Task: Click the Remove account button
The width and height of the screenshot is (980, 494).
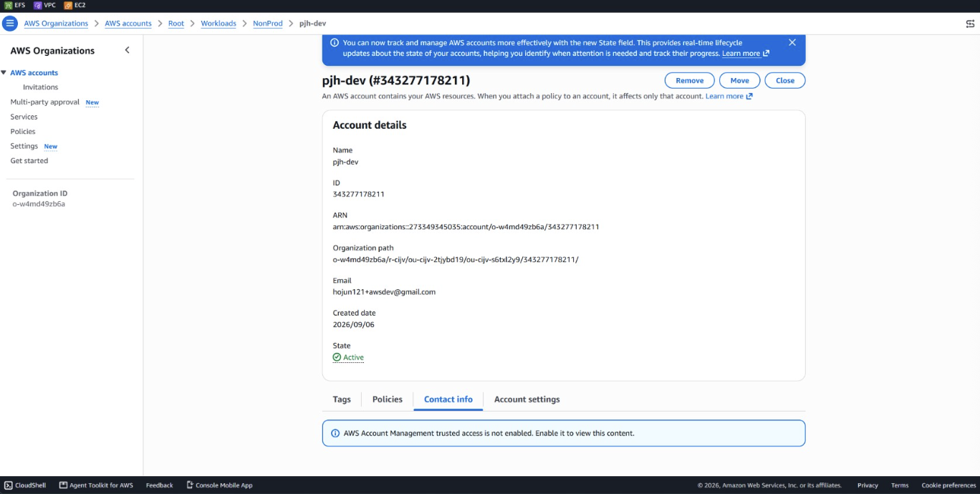Action: coord(689,80)
